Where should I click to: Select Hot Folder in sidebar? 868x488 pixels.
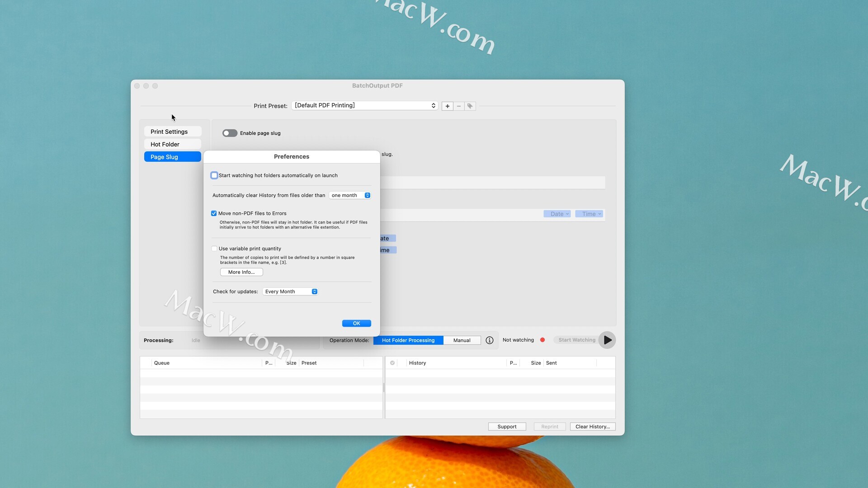click(173, 144)
